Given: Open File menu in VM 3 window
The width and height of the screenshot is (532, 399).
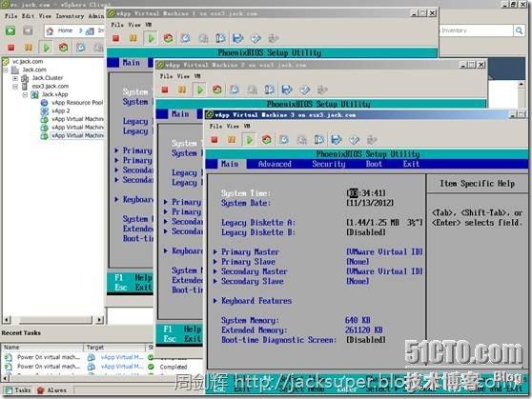Looking at the screenshot, I should [215, 126].
